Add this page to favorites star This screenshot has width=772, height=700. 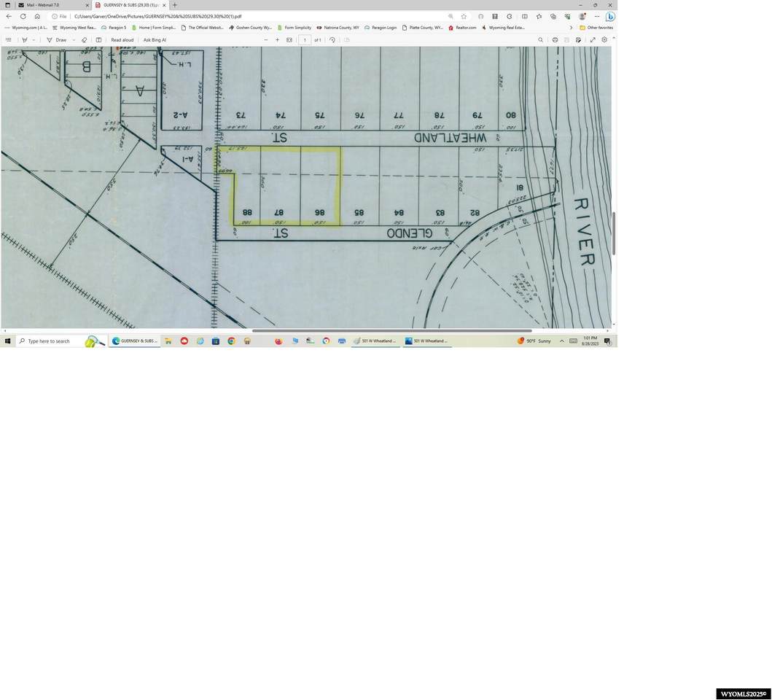[x=464, y=16]
